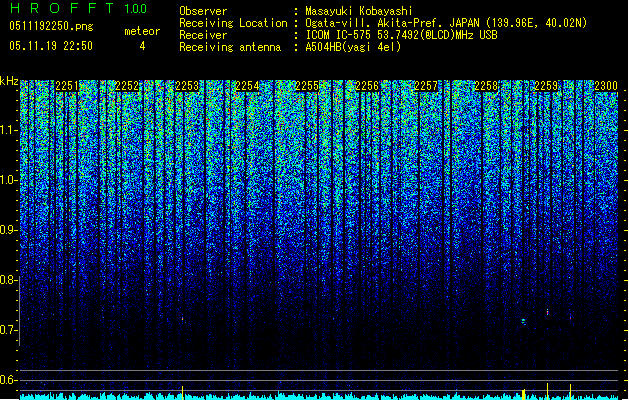Select the filename 0511192250.png
Screen dimensions: 629x400
[x=51, y=26]
